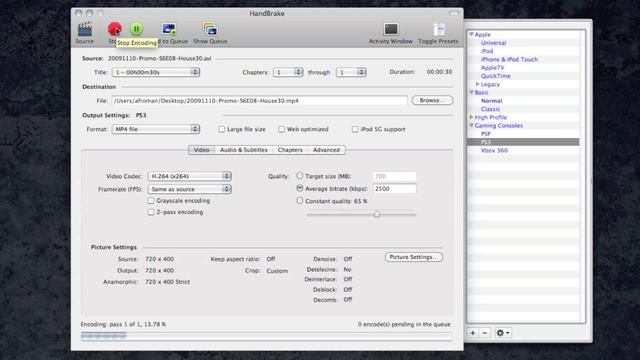Collapse the Apple presets group
This screenshot has width=640, height=360.
471,35
